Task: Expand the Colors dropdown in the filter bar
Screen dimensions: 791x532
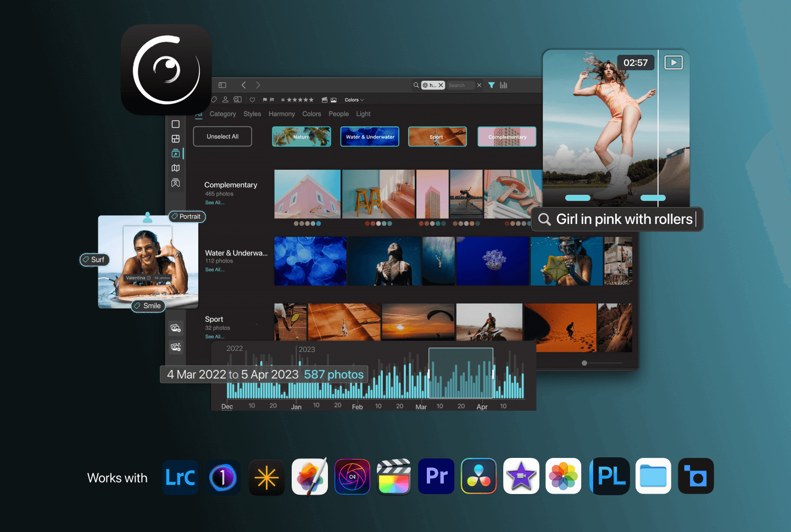Action: [x=354, y=100]
